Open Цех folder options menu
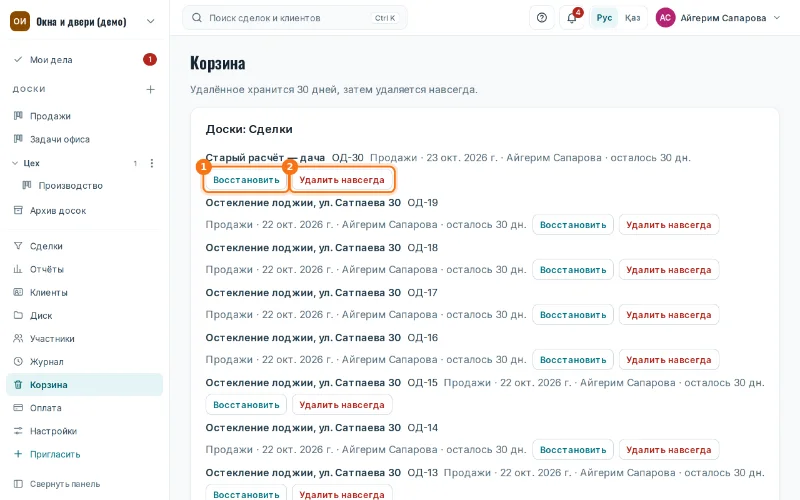800x500 pixels. coord(152,163)
